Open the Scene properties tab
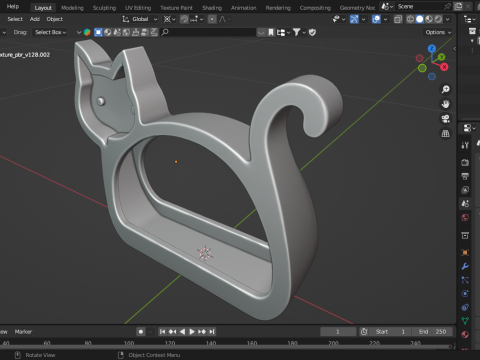 pos(465,203)
